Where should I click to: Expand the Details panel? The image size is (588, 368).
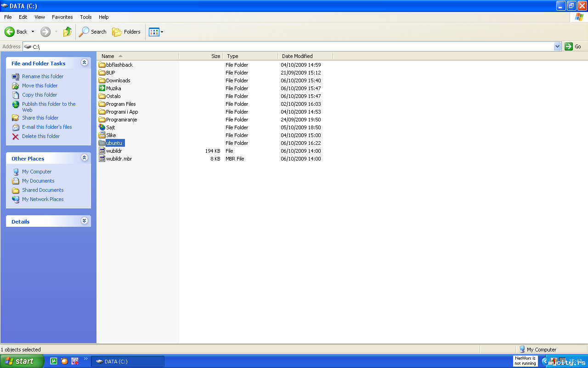(84, 221)
